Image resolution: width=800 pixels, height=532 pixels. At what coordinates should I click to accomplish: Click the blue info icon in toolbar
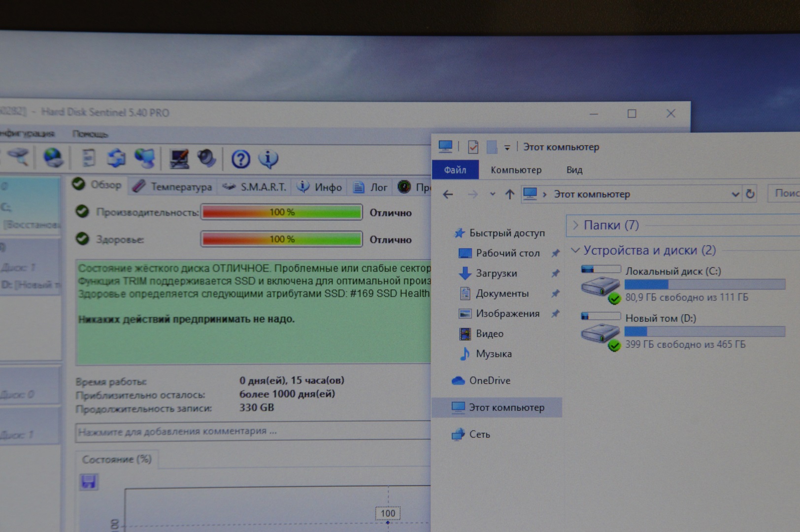click(x=268, y=159)
